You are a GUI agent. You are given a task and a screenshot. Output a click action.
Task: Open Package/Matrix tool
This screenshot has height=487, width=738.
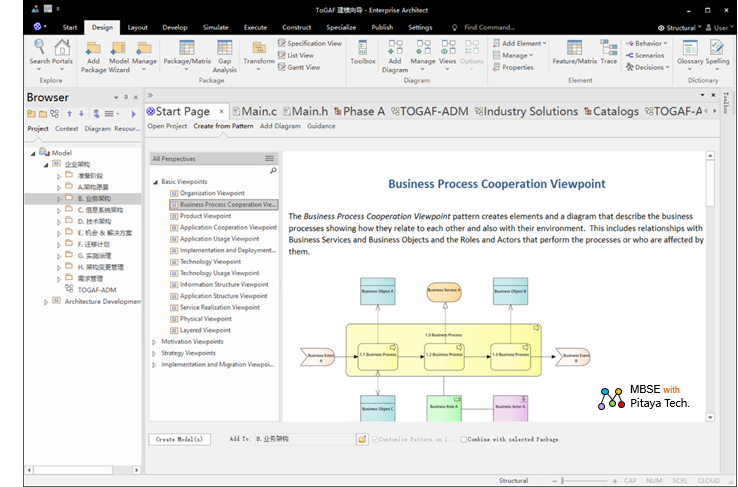tap(187, 48)
